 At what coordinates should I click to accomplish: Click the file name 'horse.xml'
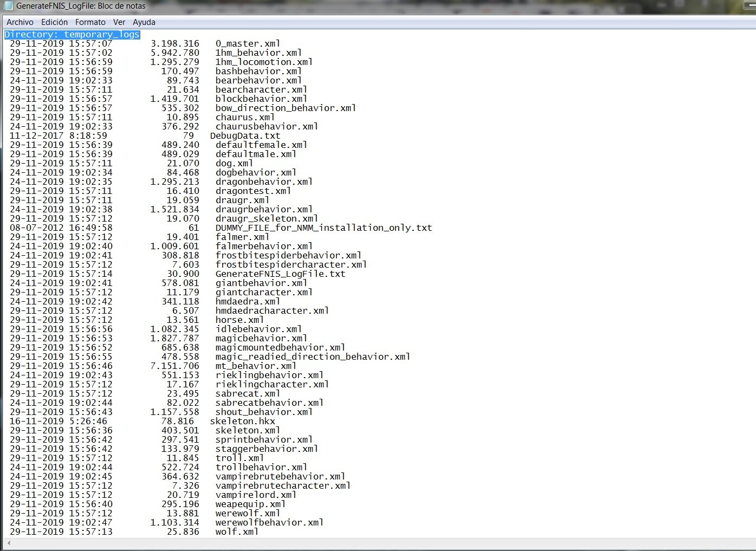tap(240, 320)
